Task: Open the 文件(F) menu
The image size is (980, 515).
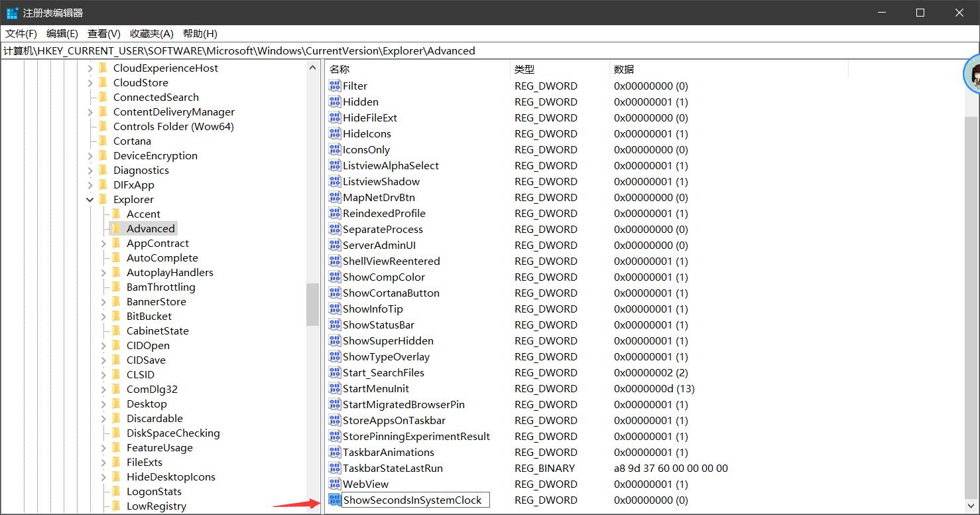Action: click(21, 34)
